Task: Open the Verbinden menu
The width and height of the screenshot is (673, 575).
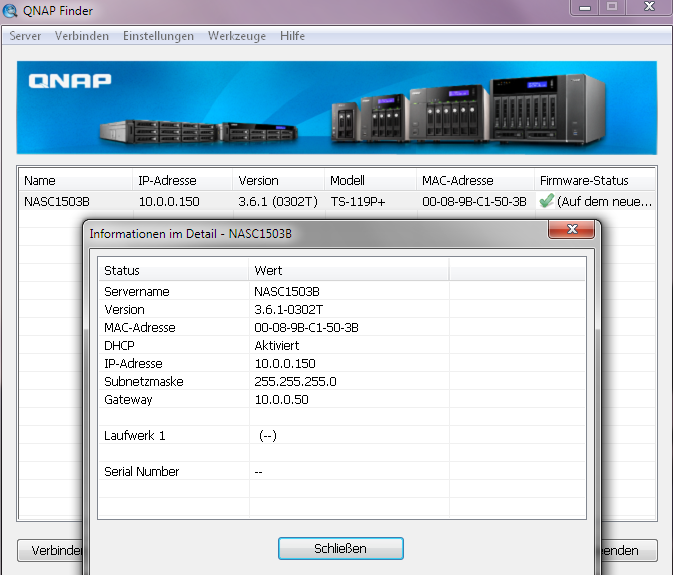Action: [x=82, y=36]
